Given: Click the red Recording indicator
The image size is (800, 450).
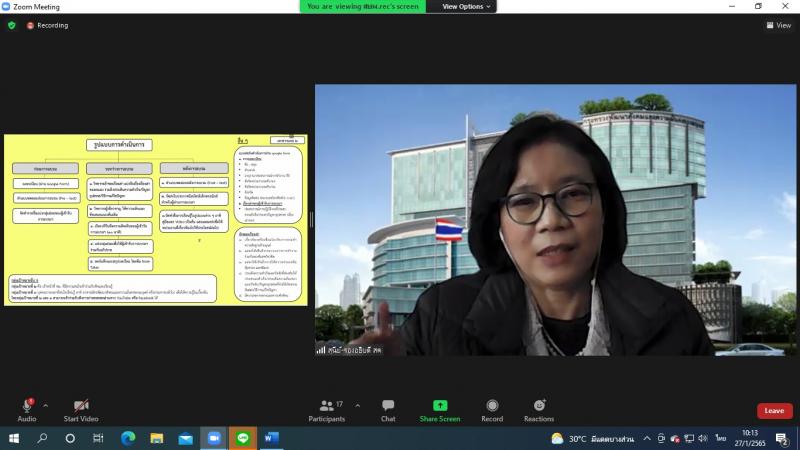Looking at the screenshot, I should click(47, 25).
